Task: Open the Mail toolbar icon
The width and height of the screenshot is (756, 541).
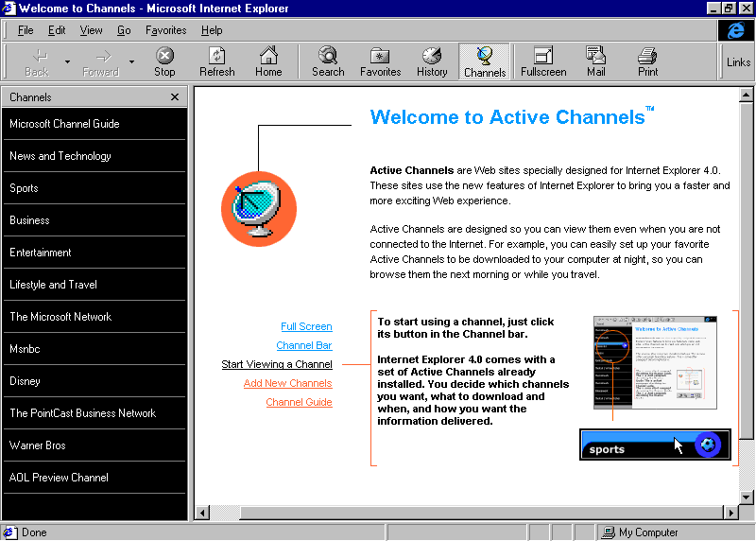Action: pyautogui.click(x=595, y=55)
